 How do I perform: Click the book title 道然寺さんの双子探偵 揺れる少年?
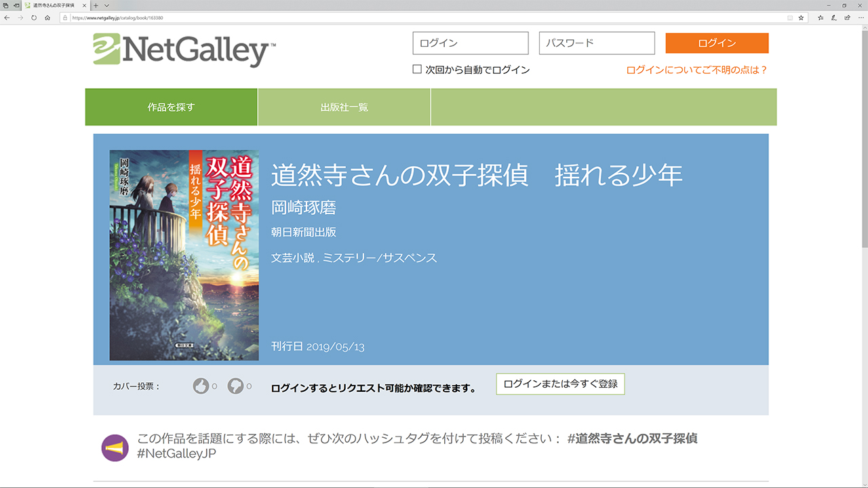click(x=477, y=176)
